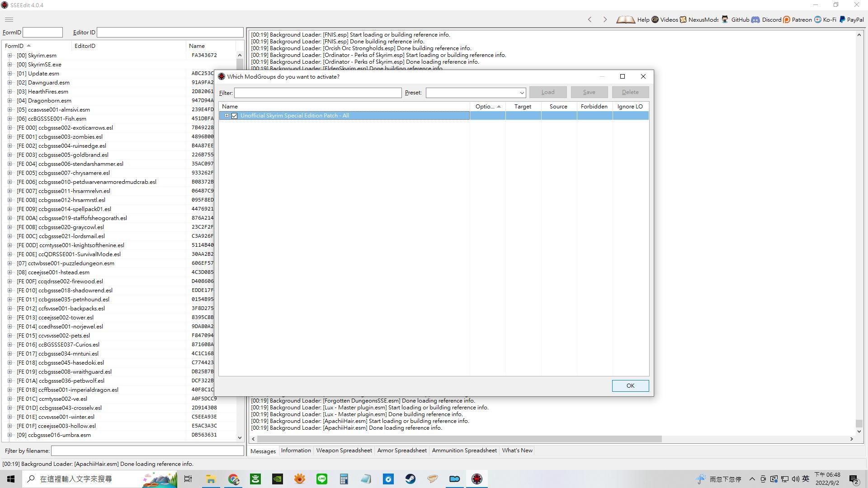Open Help book icon

(626, 19)
